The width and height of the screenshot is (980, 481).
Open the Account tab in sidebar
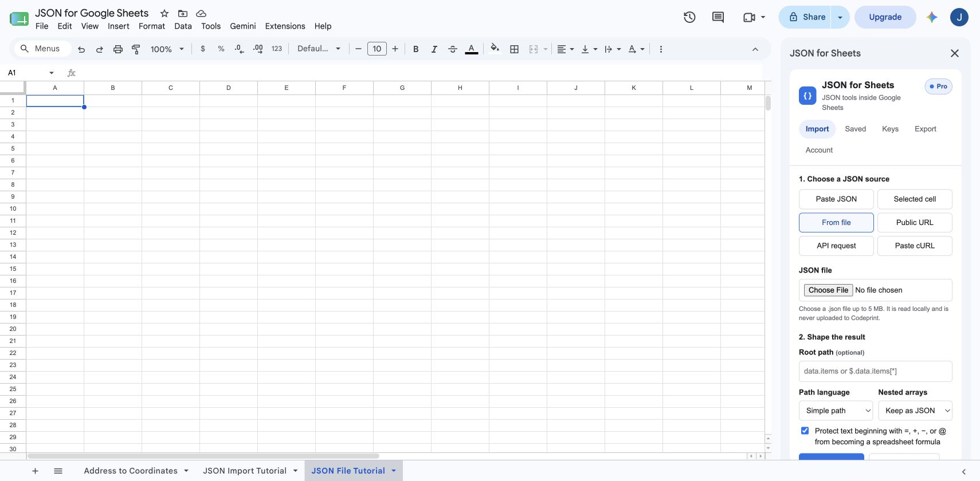(819, 150)
